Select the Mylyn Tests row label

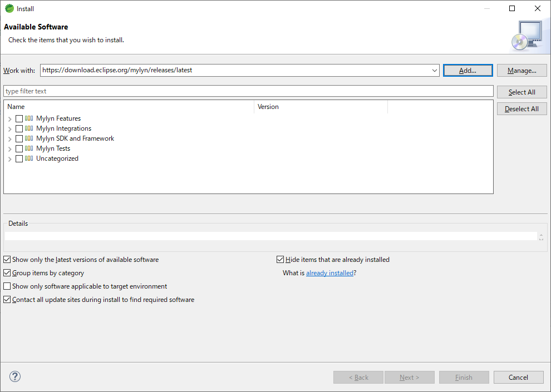pyautogui.click(x=53, y=148)
